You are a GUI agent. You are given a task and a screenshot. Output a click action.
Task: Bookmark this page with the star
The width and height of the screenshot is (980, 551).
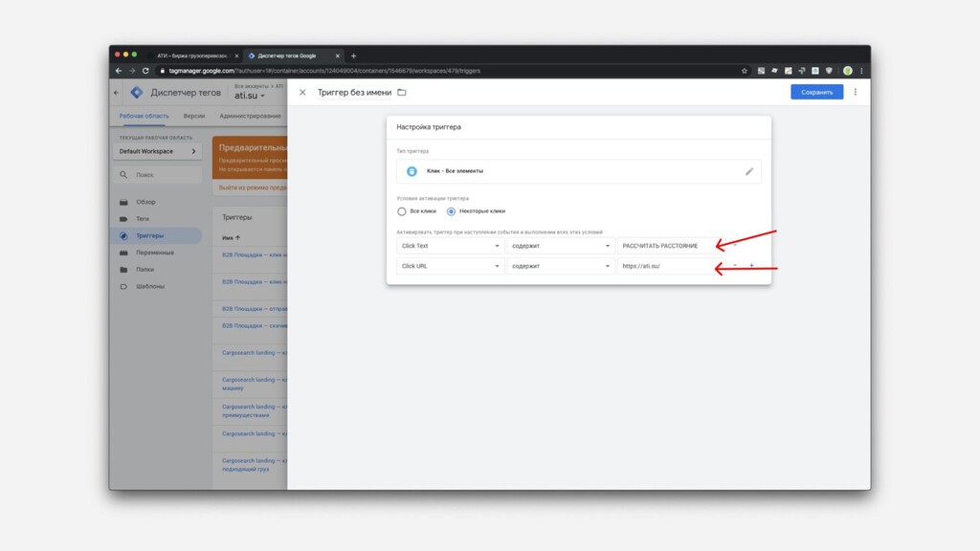(x=744, y=71)
